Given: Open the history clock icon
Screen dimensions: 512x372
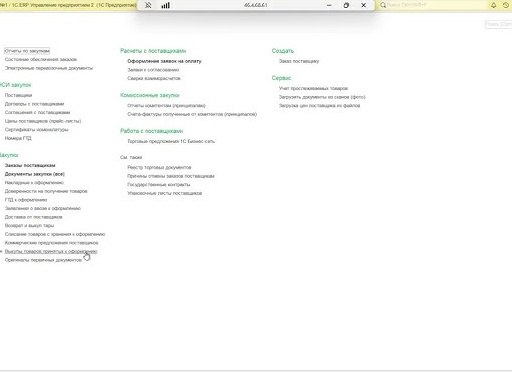Looking at the screenshot, I should (x=506, y=5).
